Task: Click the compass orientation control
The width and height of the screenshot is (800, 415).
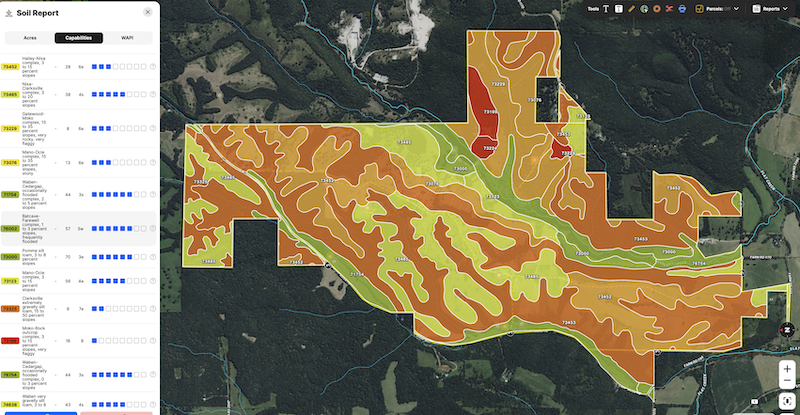Action: coord(788,330)
